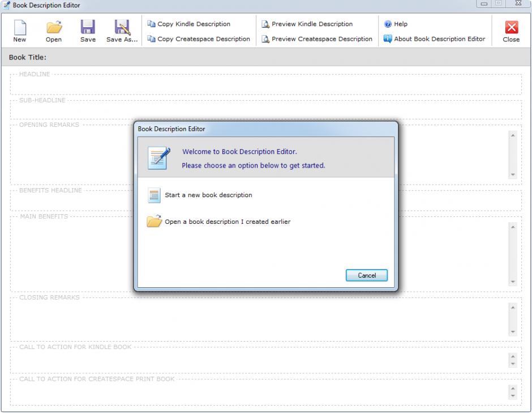Show About Book Description Editor info

pos(434,39)
